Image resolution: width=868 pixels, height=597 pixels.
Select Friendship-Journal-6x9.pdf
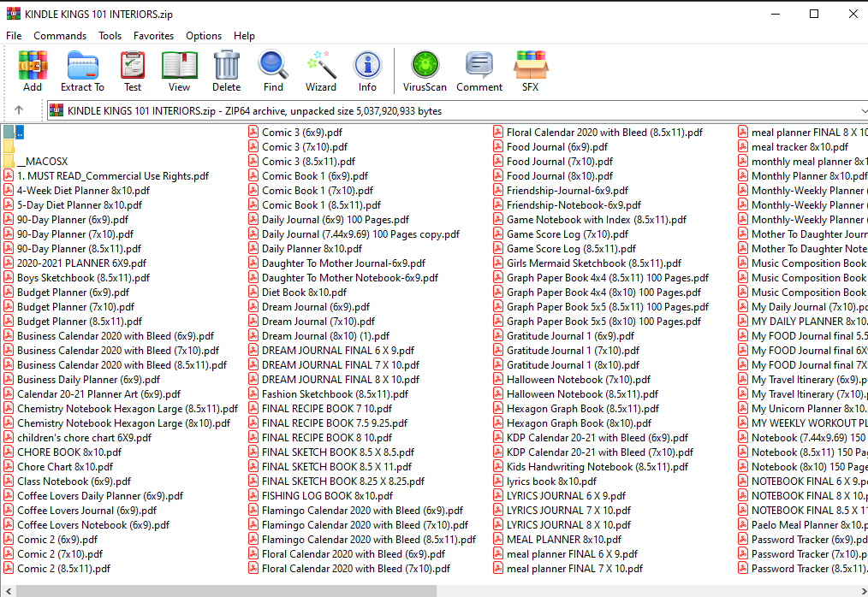pyautogui.click(x=561, y=191)
